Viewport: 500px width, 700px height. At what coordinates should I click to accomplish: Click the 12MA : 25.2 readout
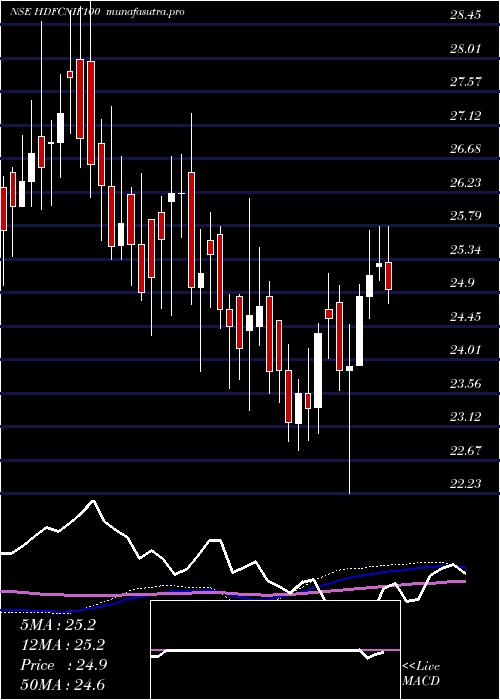click(62, 645)
